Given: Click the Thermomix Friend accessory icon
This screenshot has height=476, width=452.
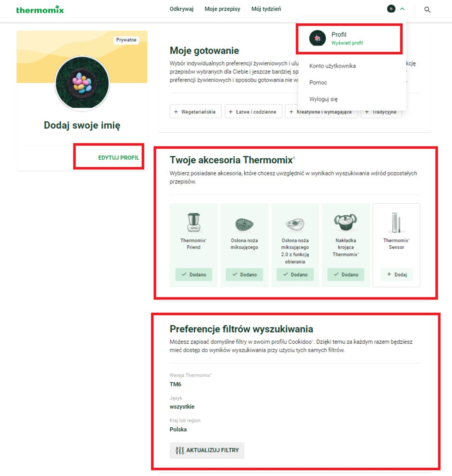Looking at the screenshot, I should point(194,222).
